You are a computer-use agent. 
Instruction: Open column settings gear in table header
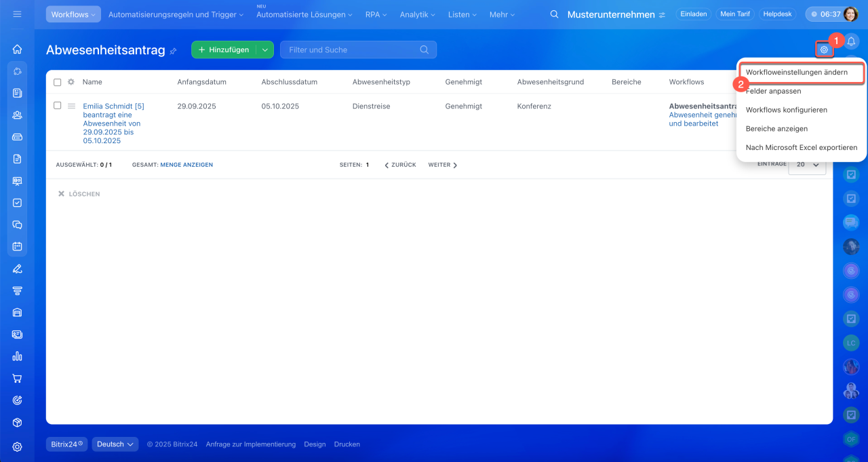click(71, 82)
